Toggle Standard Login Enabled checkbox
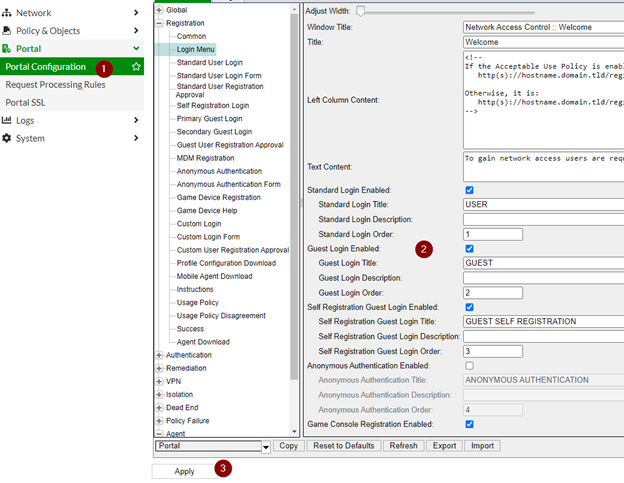This screenshot has width=624, height=483. pos(470,190)
